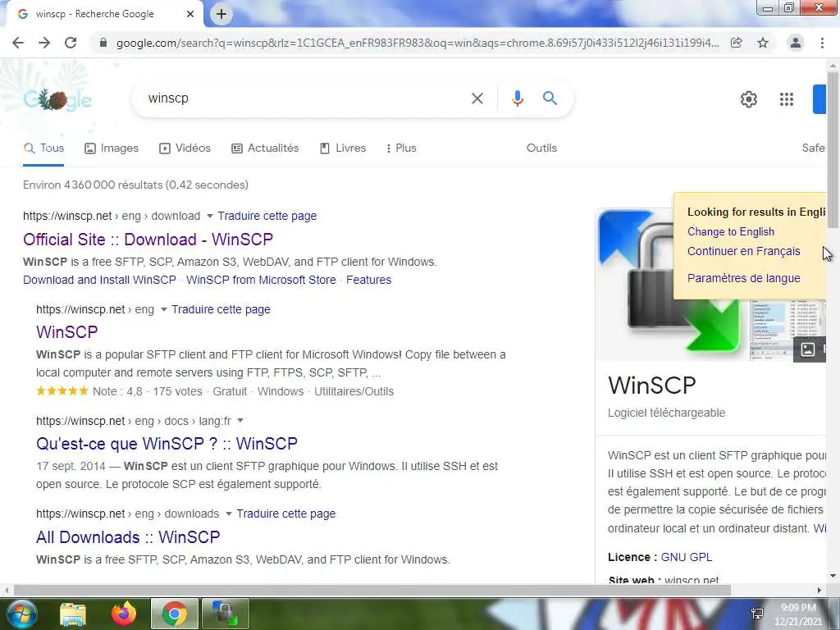The width and height of the screenshot is (840, 630).
Task: Open Download and Install WinSCP sitelink
Action: (99, 281)
